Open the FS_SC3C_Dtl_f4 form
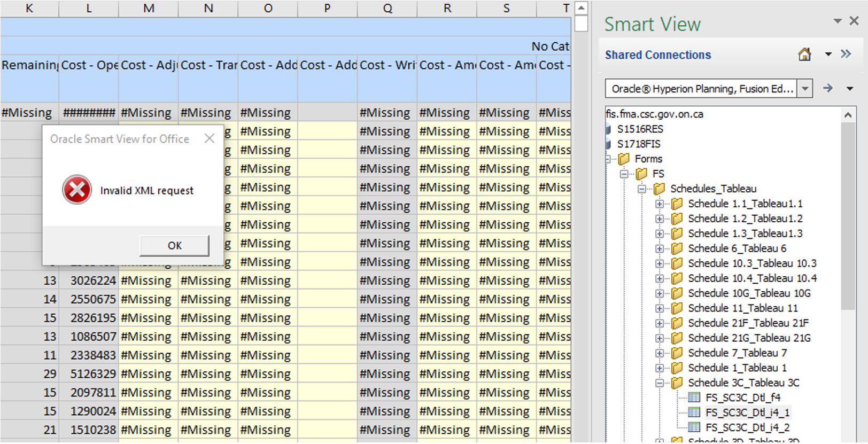 click(x=742, y=398)
